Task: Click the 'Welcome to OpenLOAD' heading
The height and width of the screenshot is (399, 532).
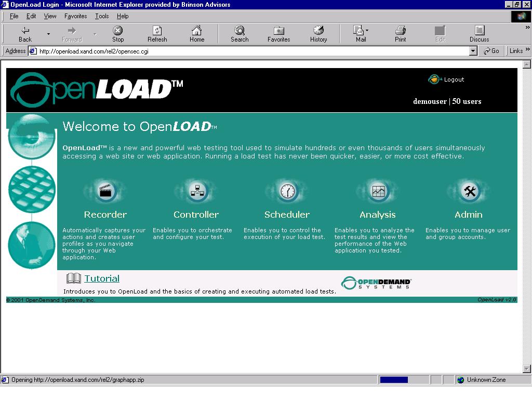Action: [140, 127]
